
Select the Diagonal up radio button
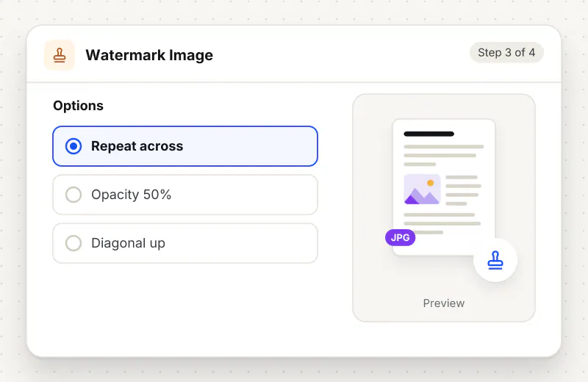coord(73,243)
